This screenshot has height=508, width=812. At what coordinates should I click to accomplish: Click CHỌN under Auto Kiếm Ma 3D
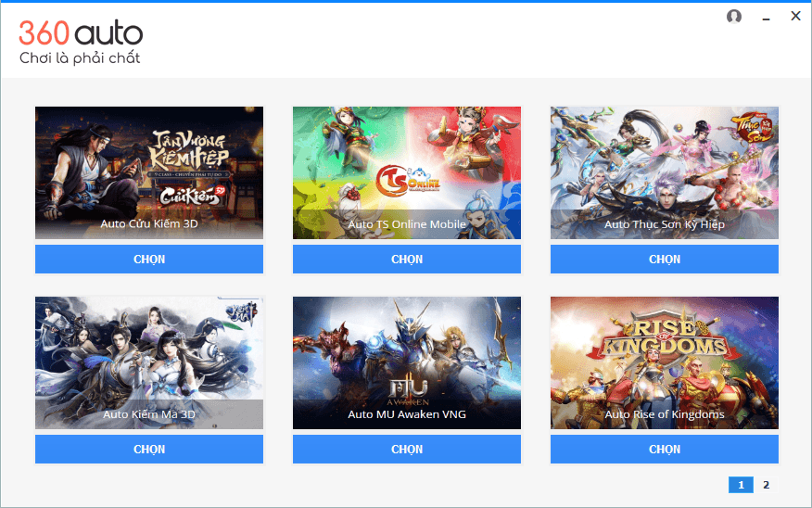point(149,449)
